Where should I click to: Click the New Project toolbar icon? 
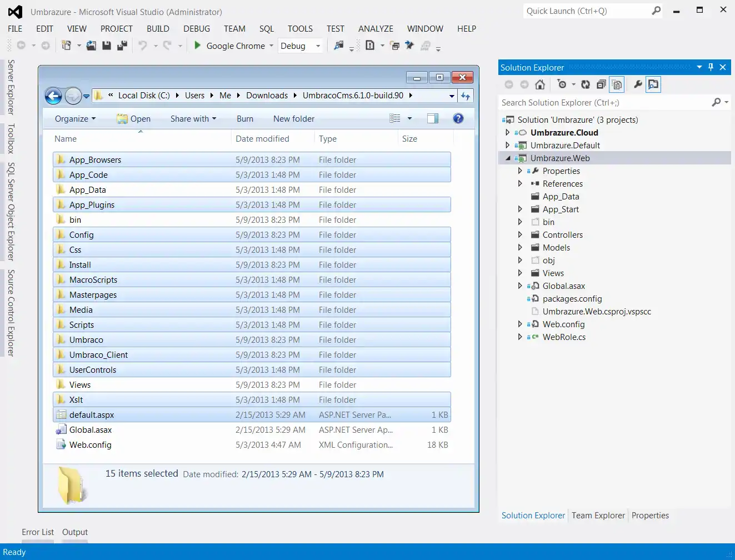(66, 46)
